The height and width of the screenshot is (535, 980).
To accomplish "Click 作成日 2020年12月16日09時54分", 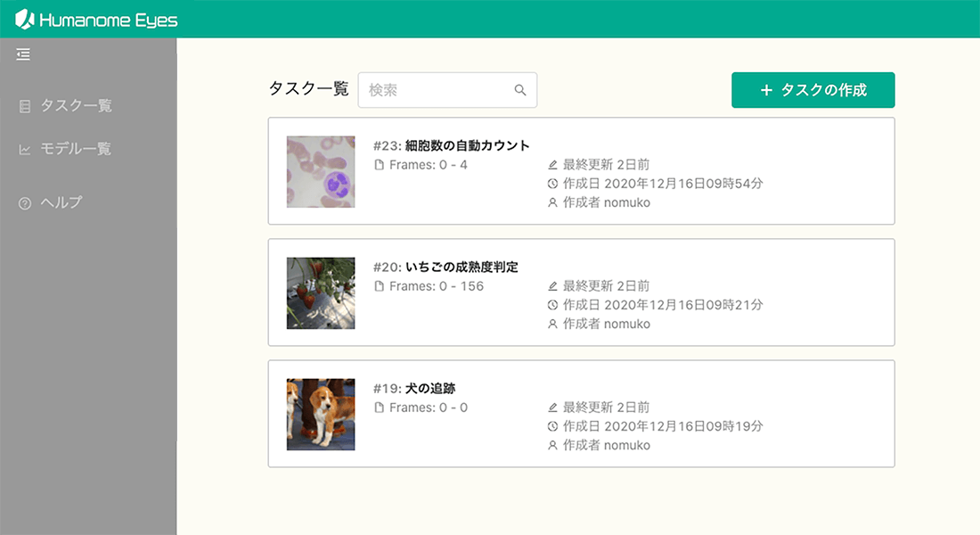I will coord(663,184).
